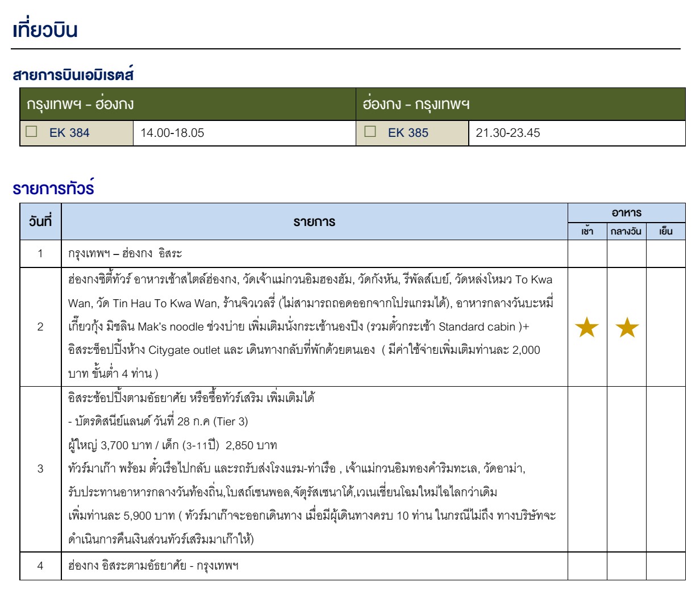Click the line starting รับประทานอาหารกลางวันท้องถิ่น
Screen dimensions: 700x590
pos(282,492)
